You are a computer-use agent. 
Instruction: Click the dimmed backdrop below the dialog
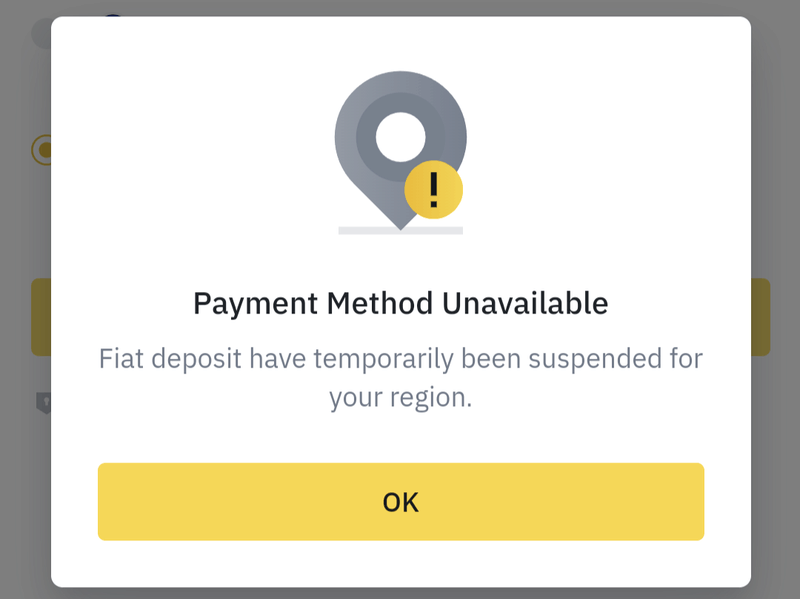click(401, 593)
